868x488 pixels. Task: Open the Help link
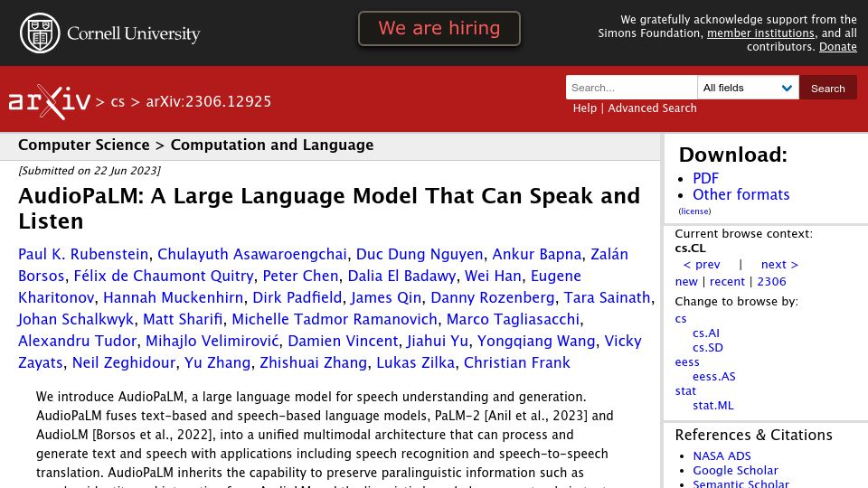(x=585, y=108)
